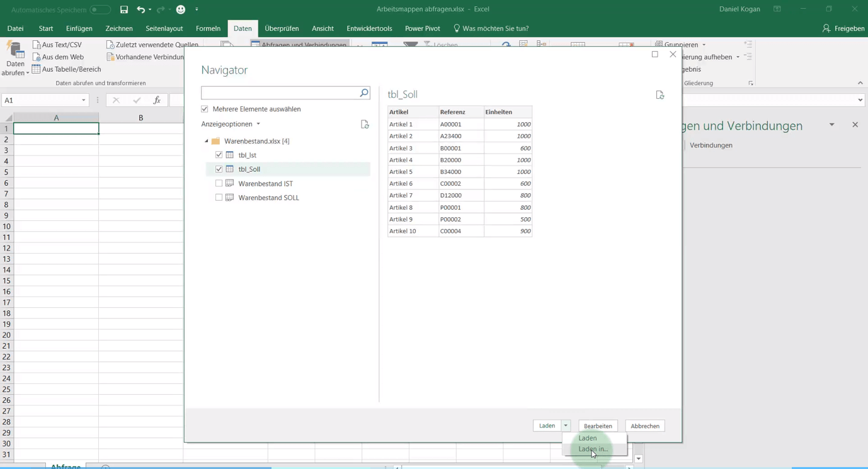Viewport: 868px width, 469px height.
Task: Click the Aus dem Web icon
Action: click(x=37, y=57)
